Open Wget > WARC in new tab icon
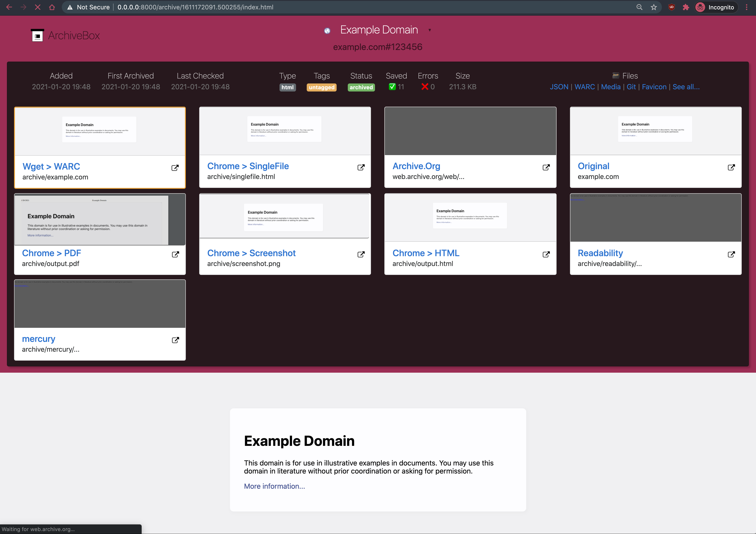This screenshot has height=534, width=756. tap(175, 168)
